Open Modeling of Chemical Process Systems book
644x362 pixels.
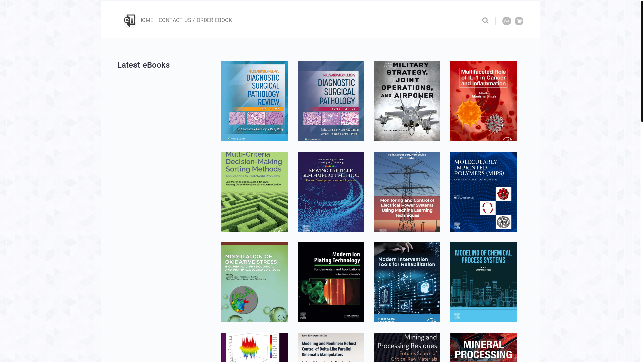click(x=483, y=282)
